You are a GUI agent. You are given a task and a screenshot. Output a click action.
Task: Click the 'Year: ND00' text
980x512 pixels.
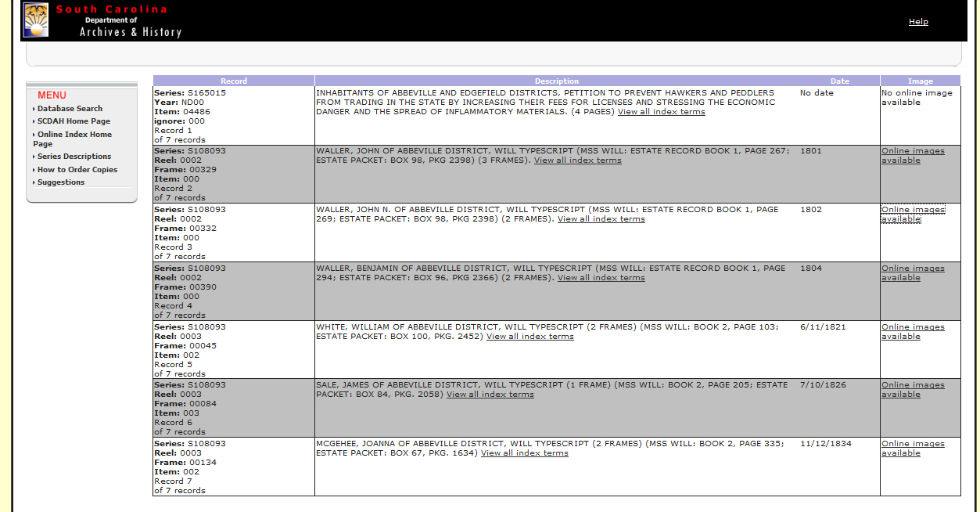(179, 103)
